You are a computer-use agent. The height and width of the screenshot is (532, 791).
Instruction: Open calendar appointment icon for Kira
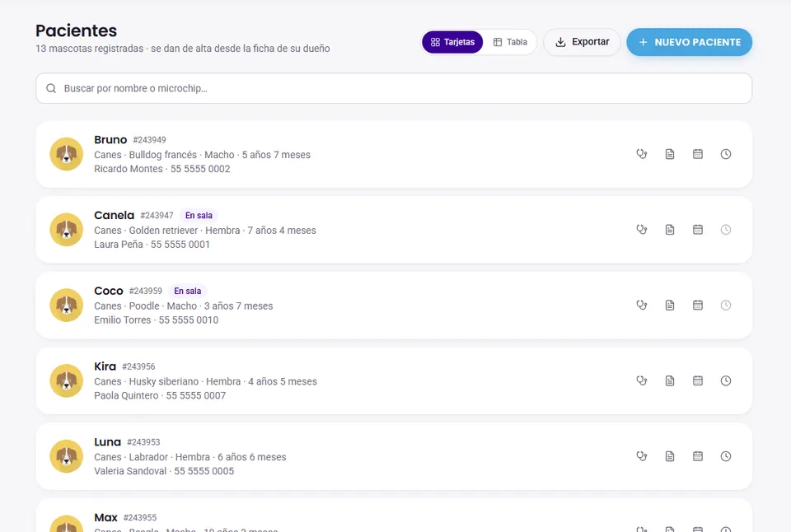pos(698,380)
